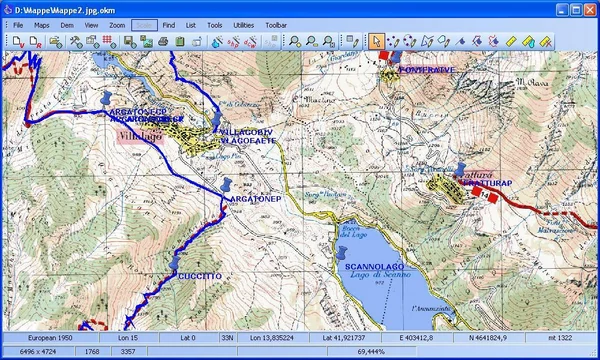
Task: Click the 'shp' shapefile tool icon
Action: point(233,41)
